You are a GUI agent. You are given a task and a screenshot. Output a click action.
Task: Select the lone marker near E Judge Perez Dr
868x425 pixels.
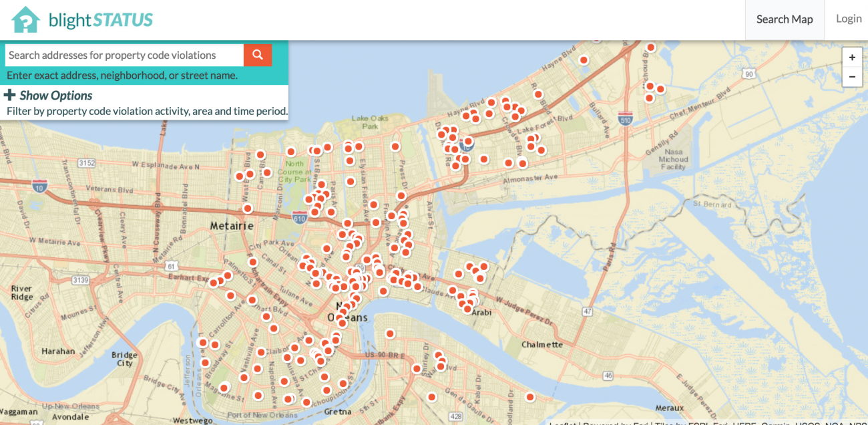pos(530,397)
